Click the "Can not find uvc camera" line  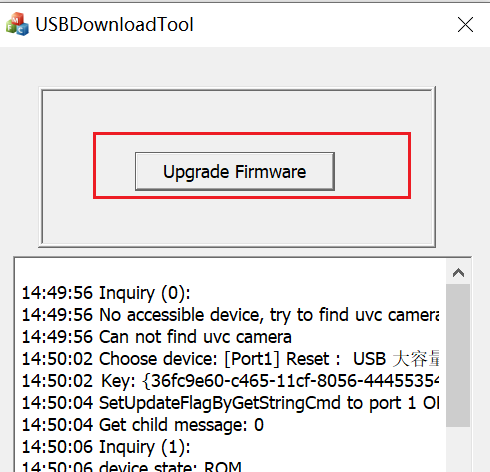click(157, 337)
